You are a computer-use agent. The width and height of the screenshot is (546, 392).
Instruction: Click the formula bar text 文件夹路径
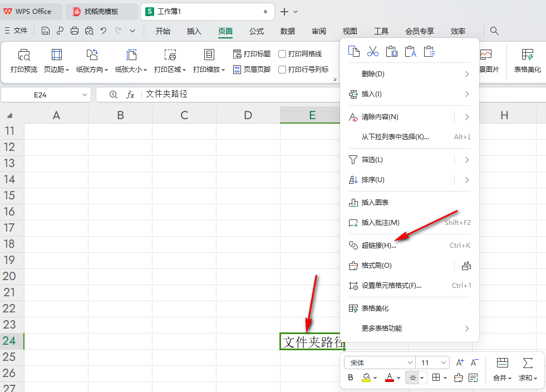click(x=166, y=94)
